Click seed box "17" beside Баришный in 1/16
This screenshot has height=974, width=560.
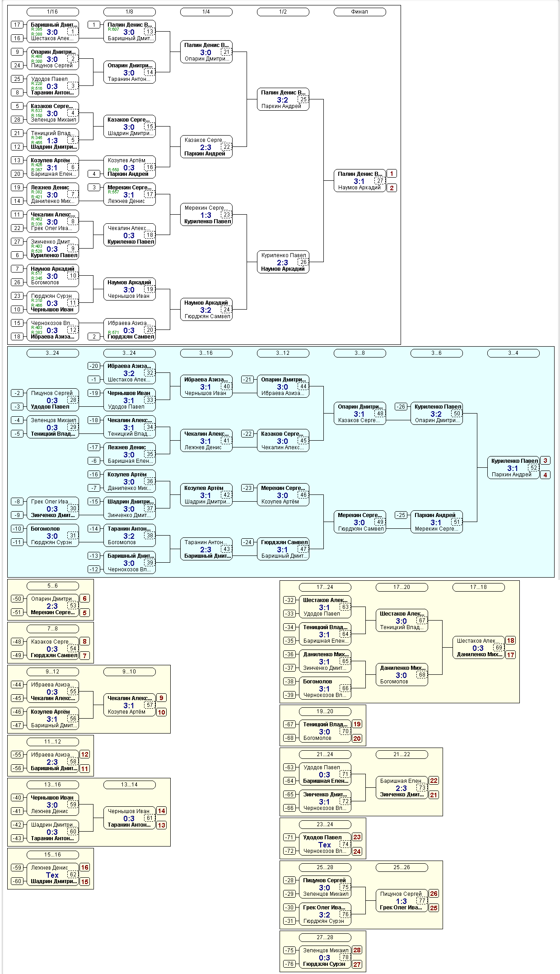click(17, 25)
